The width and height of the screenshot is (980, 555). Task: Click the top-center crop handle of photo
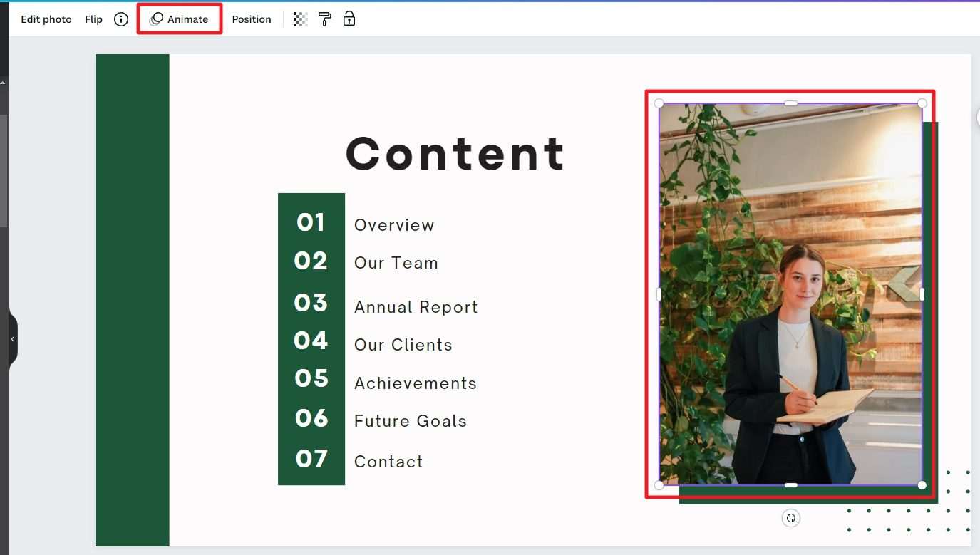tap(790, 103)
